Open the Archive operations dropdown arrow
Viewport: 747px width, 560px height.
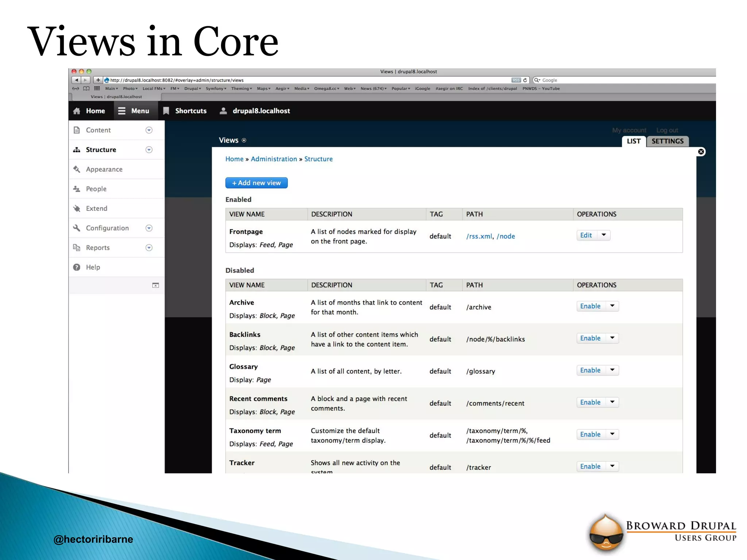tap(612, 306)
